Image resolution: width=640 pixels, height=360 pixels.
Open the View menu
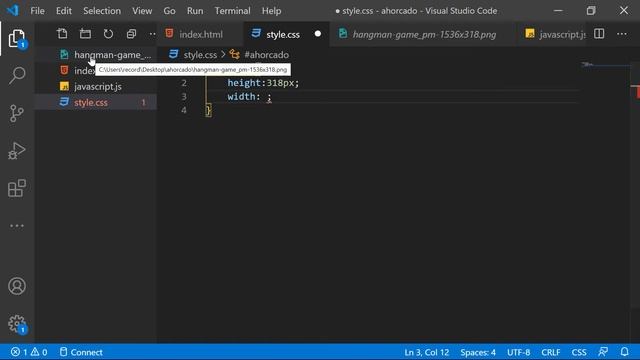[142, 11]
